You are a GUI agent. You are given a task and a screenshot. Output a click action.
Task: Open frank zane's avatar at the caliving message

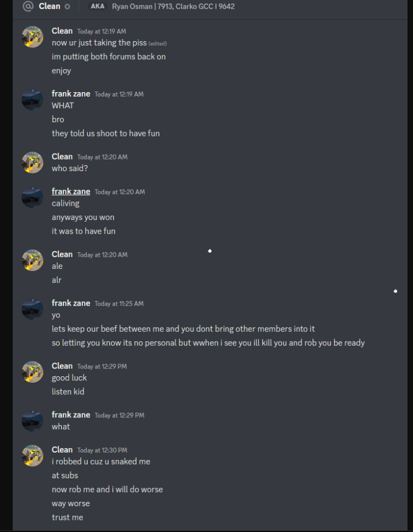[x=32, y=197]
